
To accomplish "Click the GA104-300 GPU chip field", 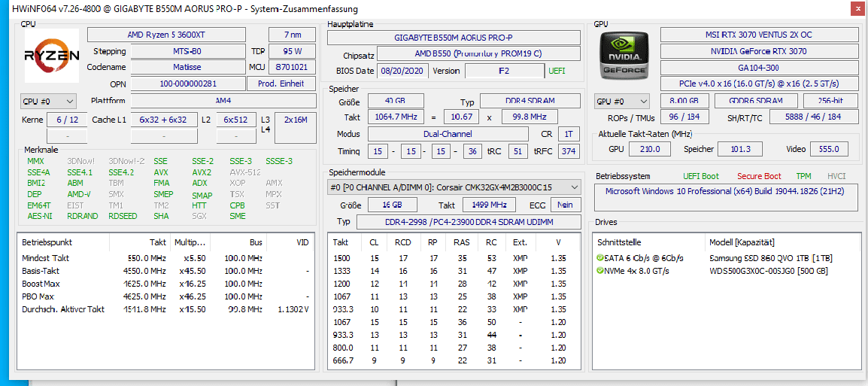I will pyautogui.click(x=759, y=68).
